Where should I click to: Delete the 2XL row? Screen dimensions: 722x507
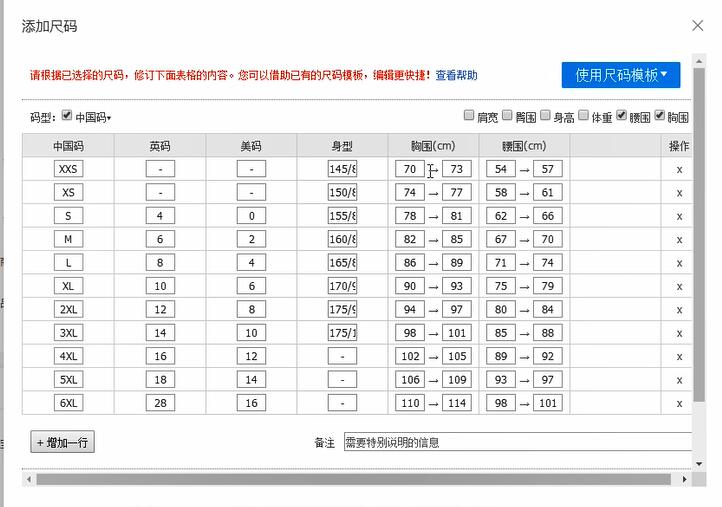tap(679, 310)
